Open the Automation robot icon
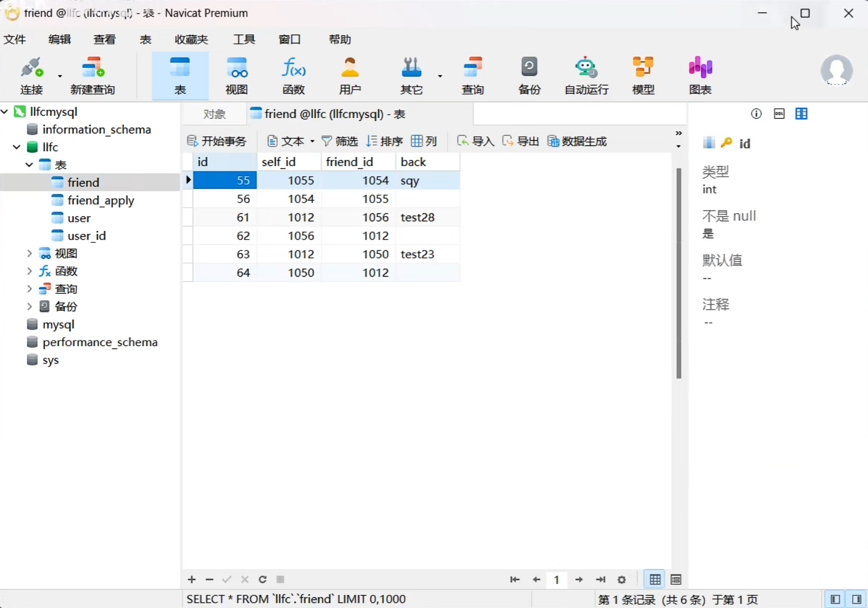This screenshot has height=608, width=868. (x=586, y=75)
